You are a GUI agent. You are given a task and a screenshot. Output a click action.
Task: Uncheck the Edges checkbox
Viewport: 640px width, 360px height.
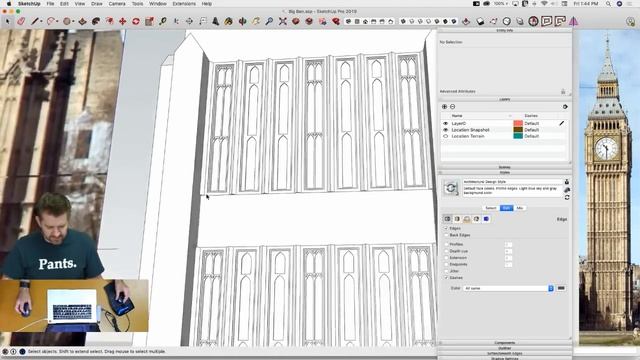pyautogui.click(x=446, y=229)
